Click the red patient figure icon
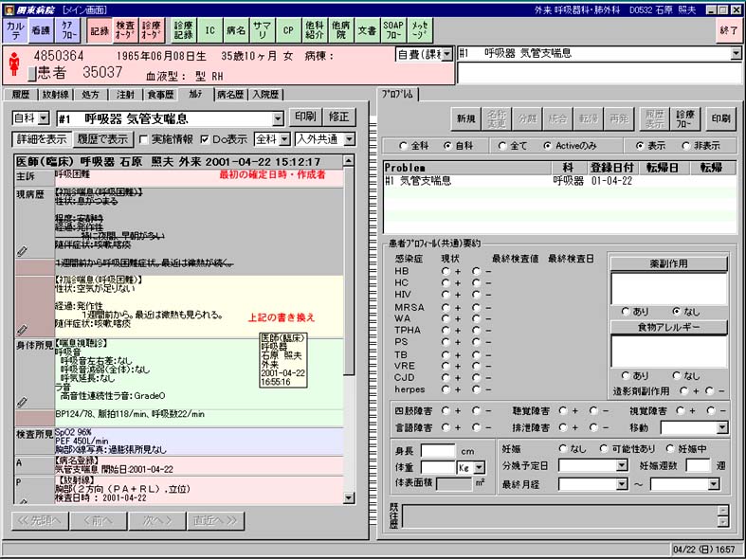 14,63
